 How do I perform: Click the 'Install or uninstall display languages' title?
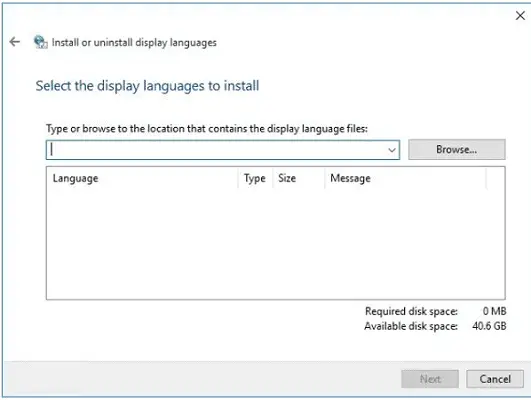pos(134,43)
